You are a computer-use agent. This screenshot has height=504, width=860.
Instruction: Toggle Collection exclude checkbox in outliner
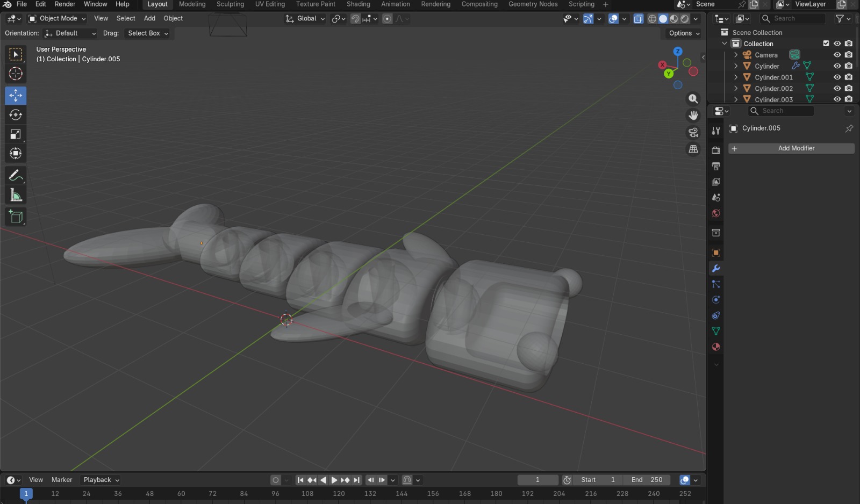click(x=826, y=44)
